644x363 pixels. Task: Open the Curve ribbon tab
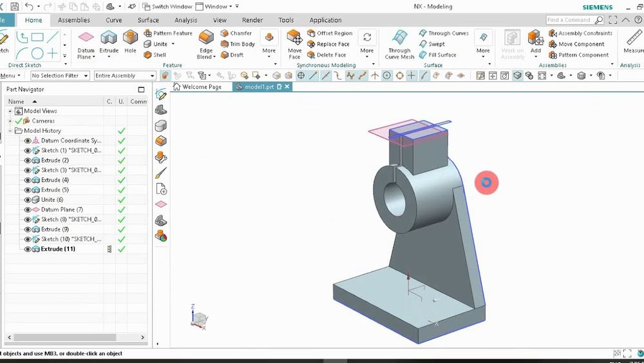point(114,20)
